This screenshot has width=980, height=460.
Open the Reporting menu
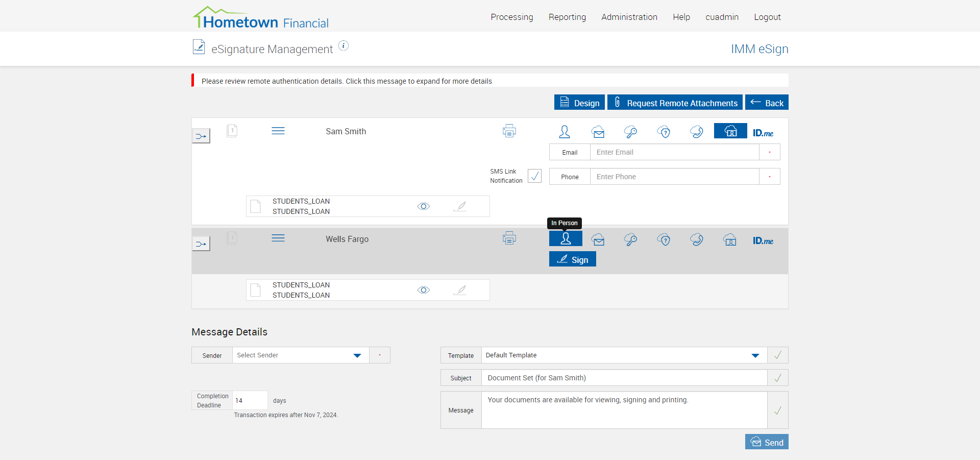pos(567,17)
